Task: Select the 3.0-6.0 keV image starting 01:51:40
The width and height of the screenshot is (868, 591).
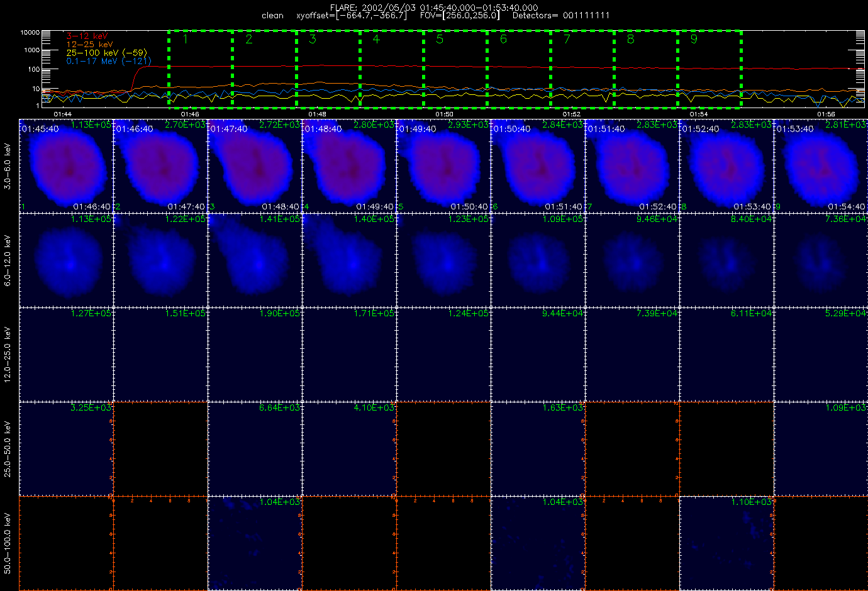Action: tap(632, 166)
